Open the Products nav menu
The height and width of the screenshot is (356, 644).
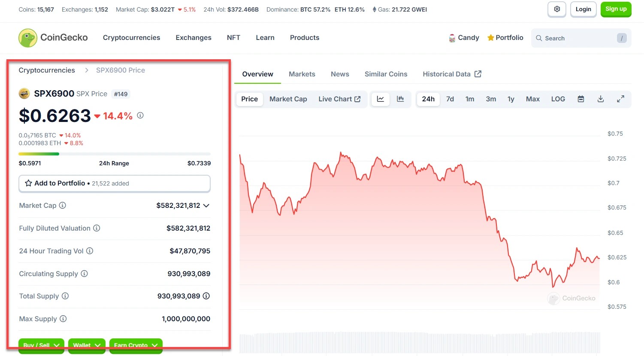(x=305, y=38)
